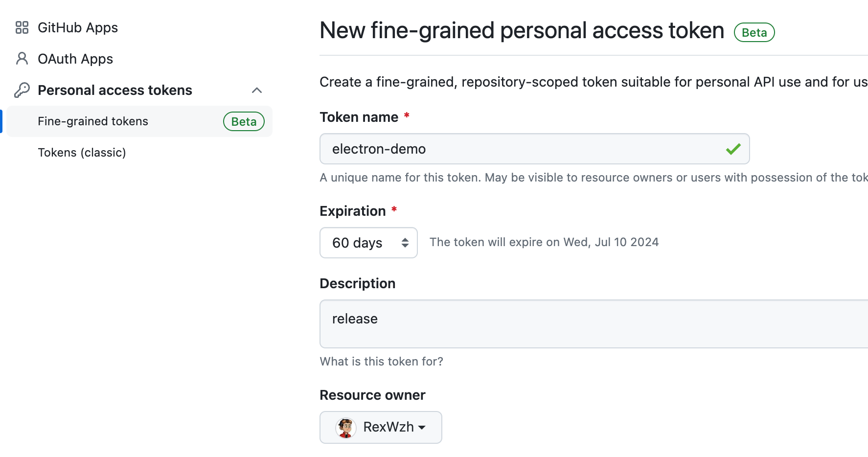The width and height of the screenshot is (868, 457).
Task: Click the up-down arrows on the expiration select
Action: (x=405, y=243)
